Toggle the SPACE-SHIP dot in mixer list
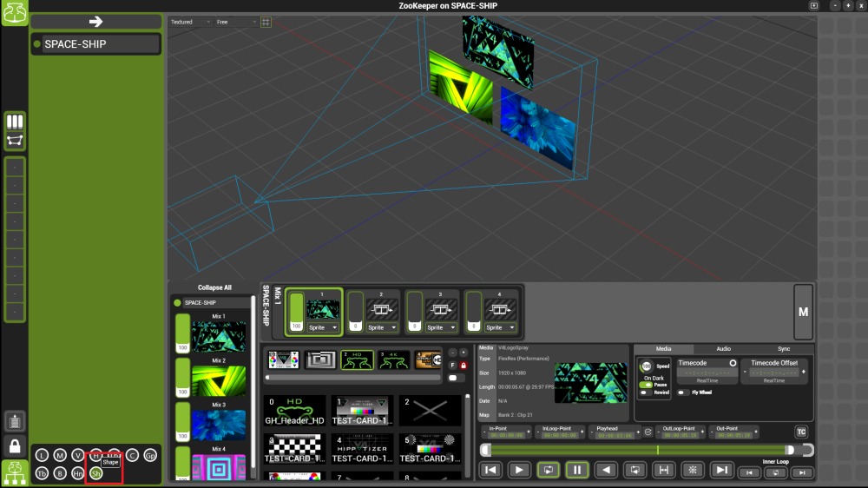Screen dimensions: 868x488 point(177,303)
